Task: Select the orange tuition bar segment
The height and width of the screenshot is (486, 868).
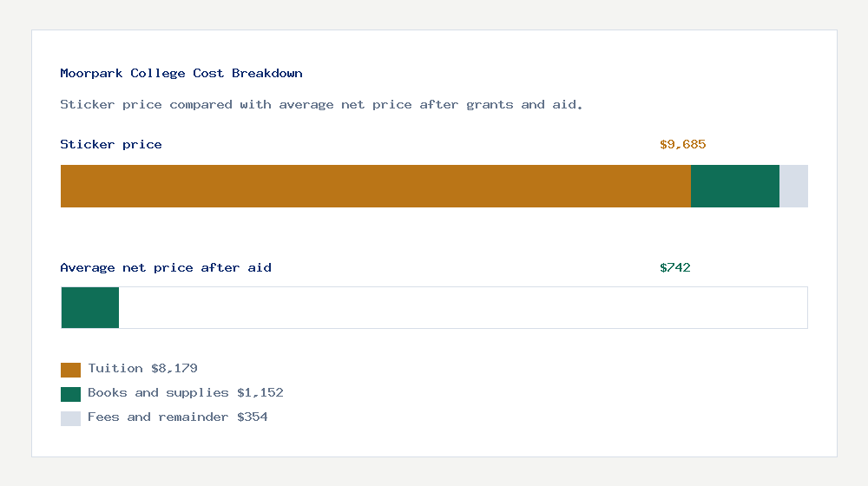Action: pos(376,186)
